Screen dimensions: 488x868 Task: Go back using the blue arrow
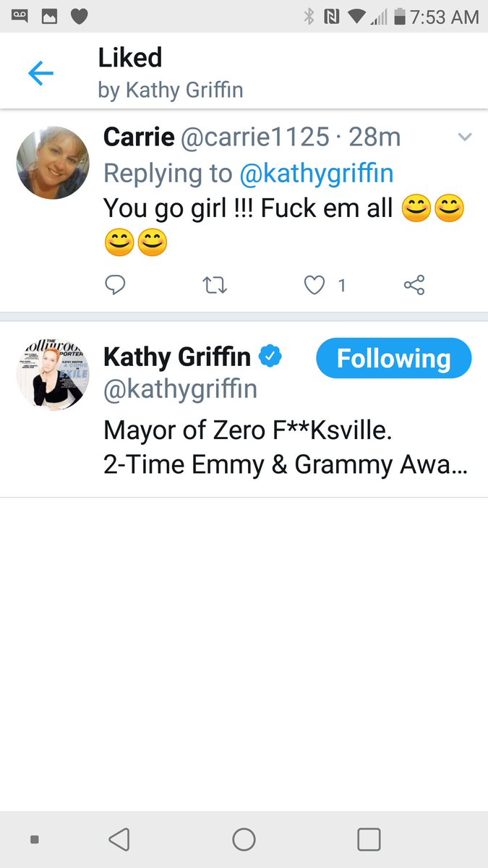click(41, 73)
